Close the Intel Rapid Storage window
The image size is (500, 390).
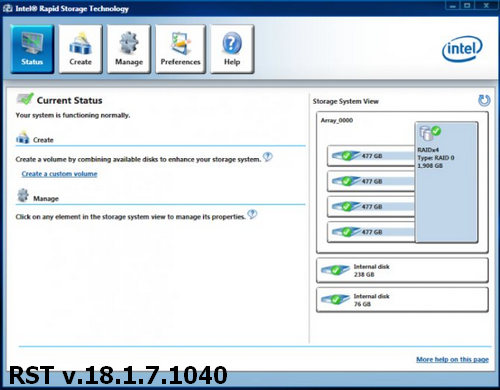click(x=486, y=5)
